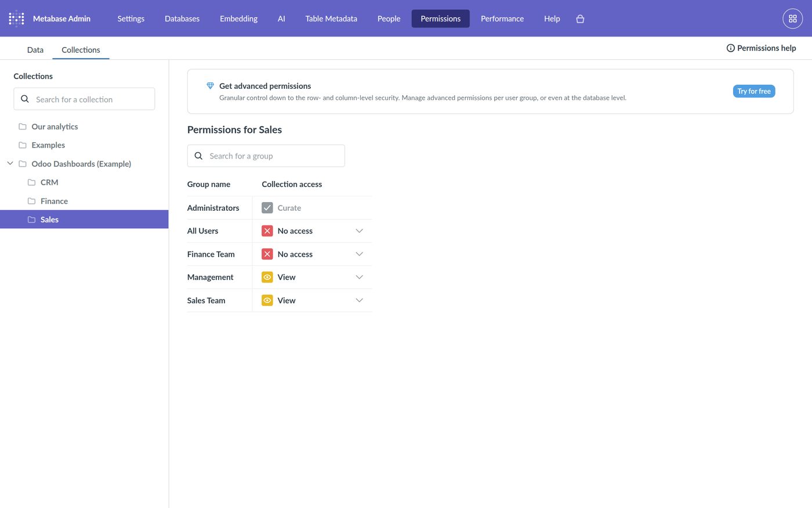Click the red X icon for All Users
812x508 pixels.
tap(267, 231)
